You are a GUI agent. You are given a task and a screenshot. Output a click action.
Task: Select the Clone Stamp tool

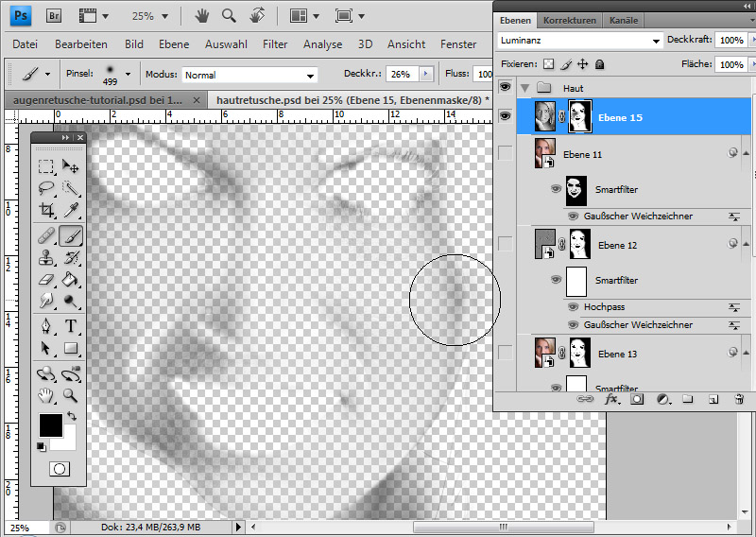click(x=46, y=258)
